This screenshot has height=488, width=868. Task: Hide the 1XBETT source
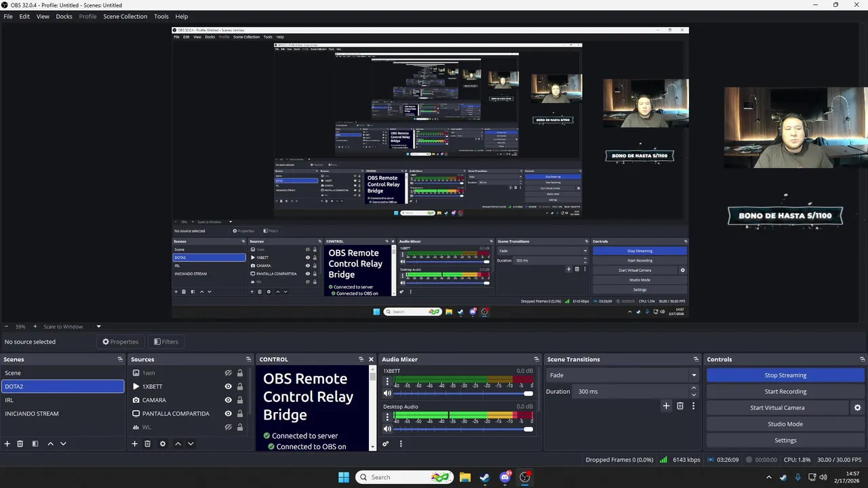coord(229,386)
